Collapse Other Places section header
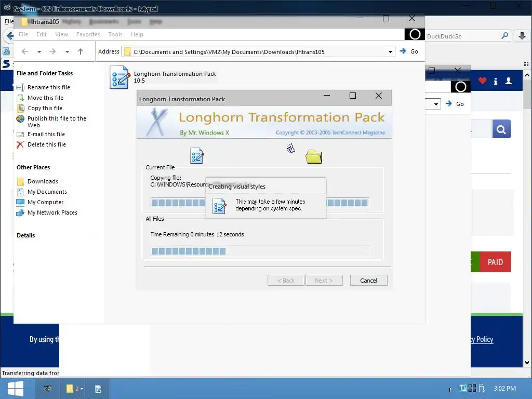532x399 pixels. 33,167
